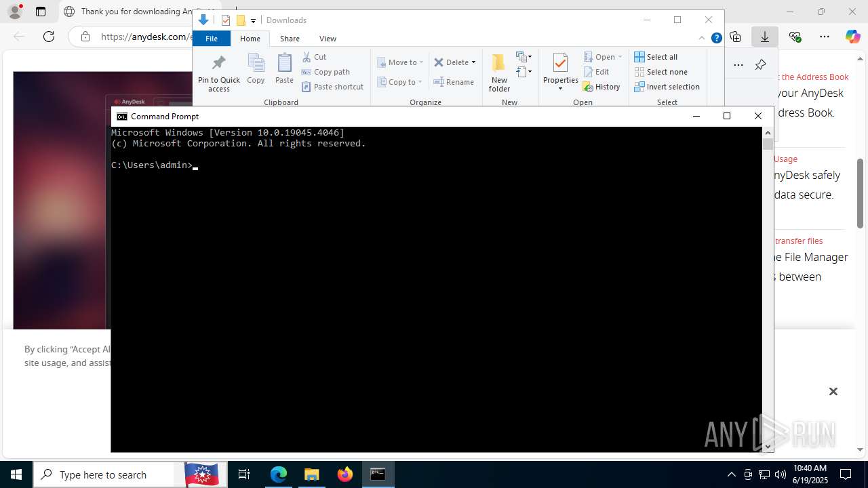Click the Address Book link
The image size is (868, 488).
pos(814,77)
